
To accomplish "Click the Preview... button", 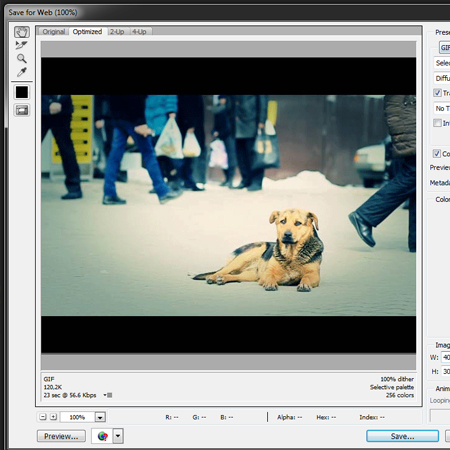I will tap(61, 436).
